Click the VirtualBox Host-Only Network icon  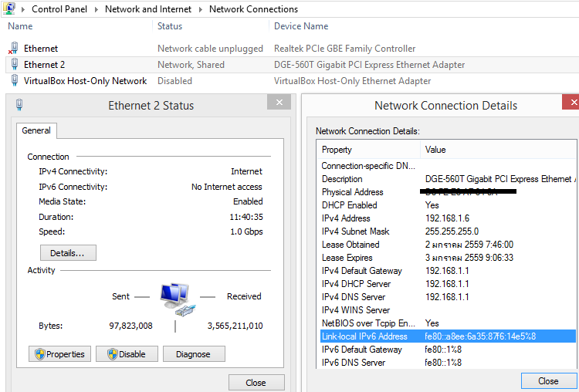tap(14, 81)
